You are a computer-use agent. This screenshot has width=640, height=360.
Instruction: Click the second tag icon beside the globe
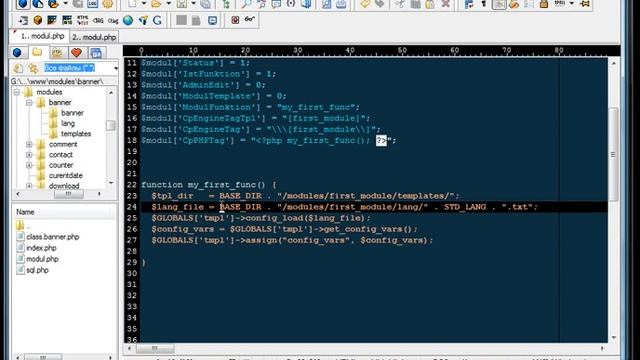pos(113,20)
